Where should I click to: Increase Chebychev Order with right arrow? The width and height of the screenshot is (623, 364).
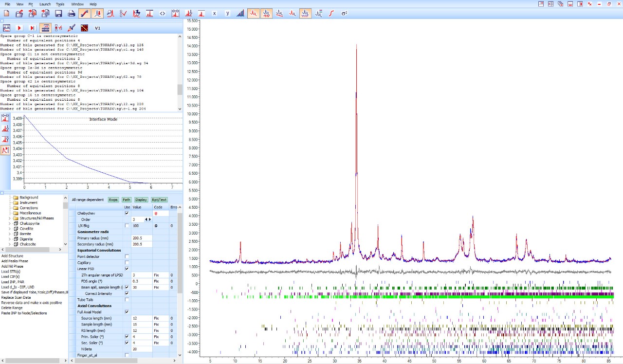(x=150, y=219)
